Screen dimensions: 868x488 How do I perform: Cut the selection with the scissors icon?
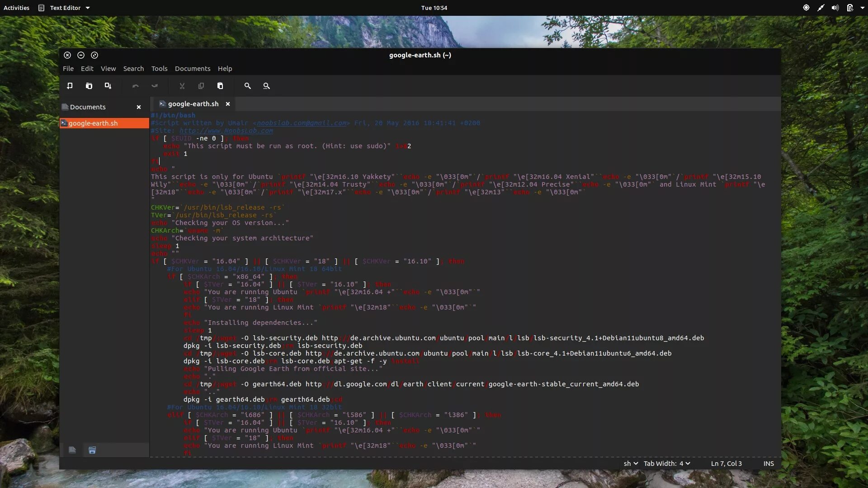click(182, 86)
